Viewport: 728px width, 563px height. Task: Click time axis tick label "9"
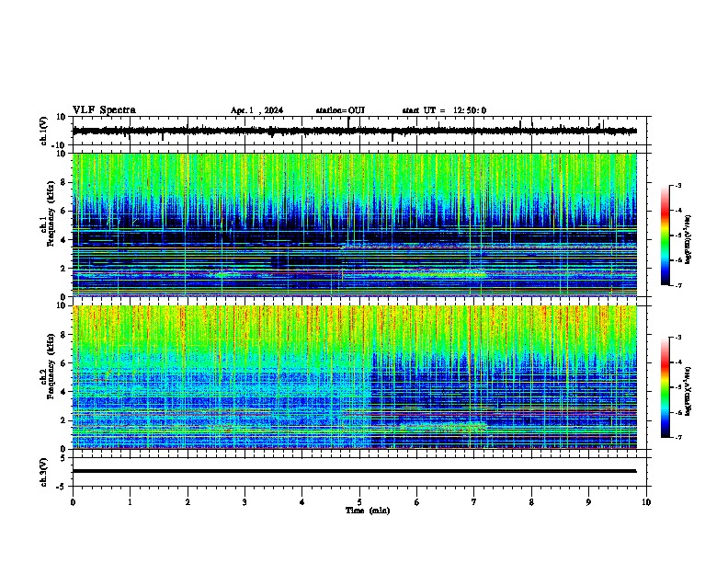[x=588, y=502]
